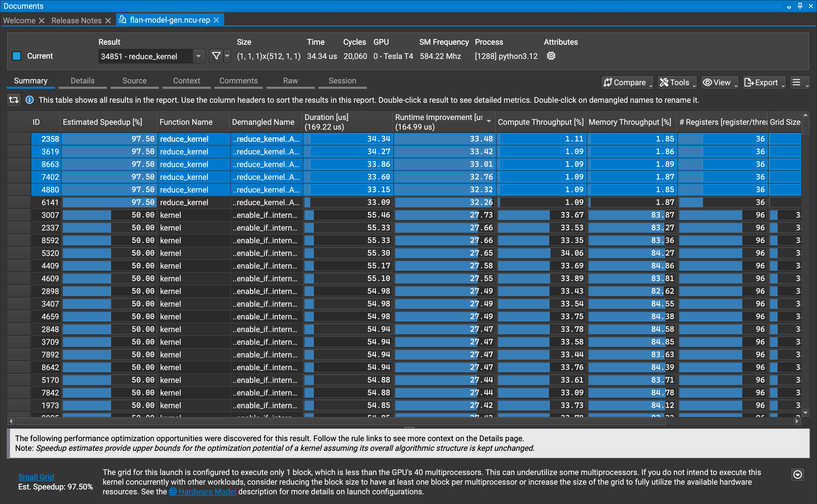
Task: Sort by Compute Throughput [%] column header
Action: [x=541, y=122]
